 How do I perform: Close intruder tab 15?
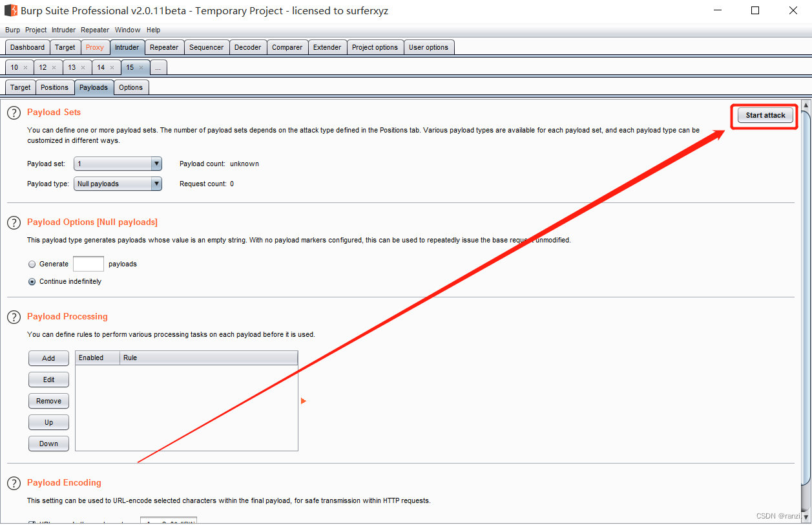pyautogui.click(x=141, y=67)
